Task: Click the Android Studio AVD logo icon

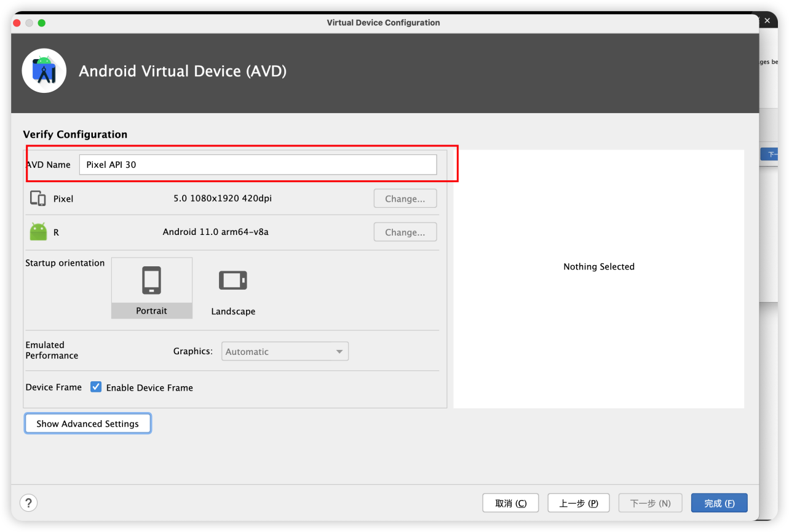Action: coord(44,71)
